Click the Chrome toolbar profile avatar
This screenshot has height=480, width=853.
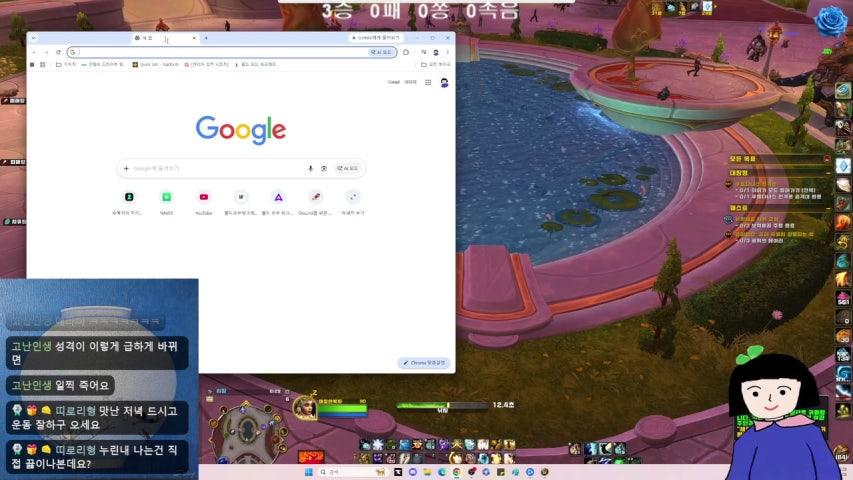click(436, 52)
